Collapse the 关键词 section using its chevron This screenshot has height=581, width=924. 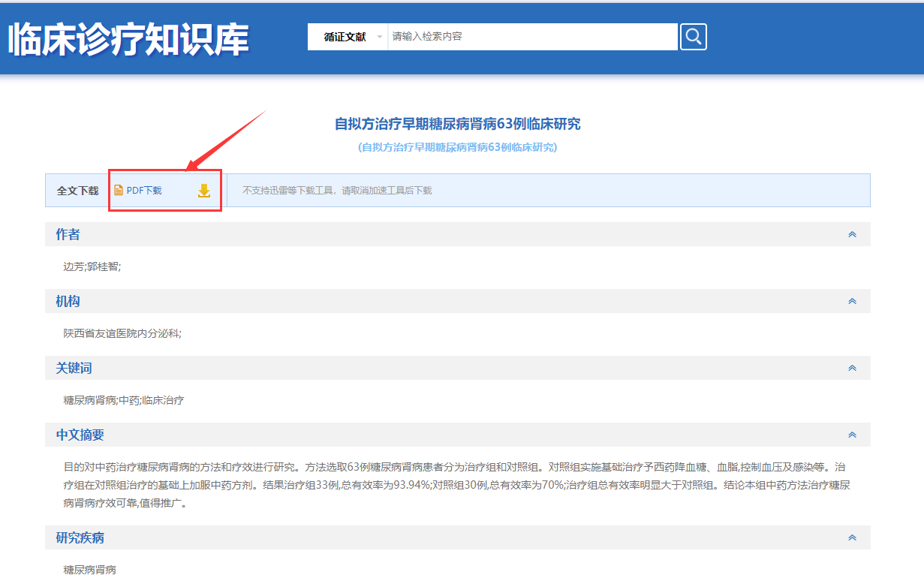click(852, 369)
